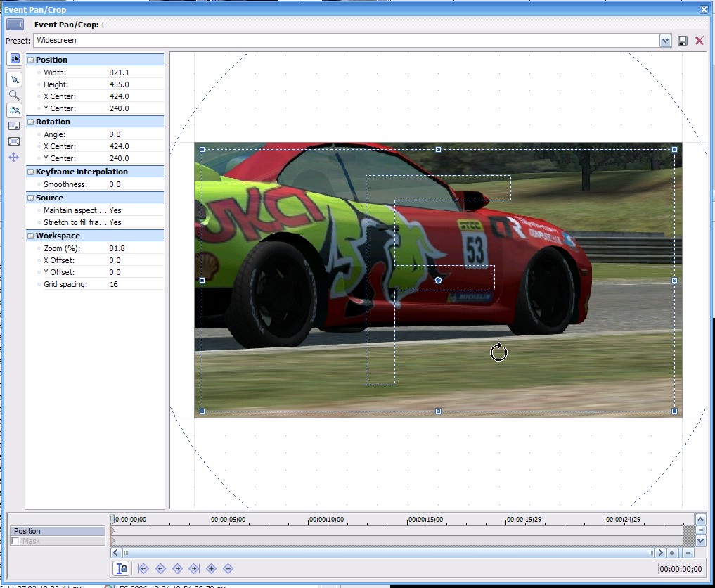Image resolution: width=715 pixels, height=588 pixels.
Task: Enable the Mask checkbox
Action: click(x=16, y=541)
